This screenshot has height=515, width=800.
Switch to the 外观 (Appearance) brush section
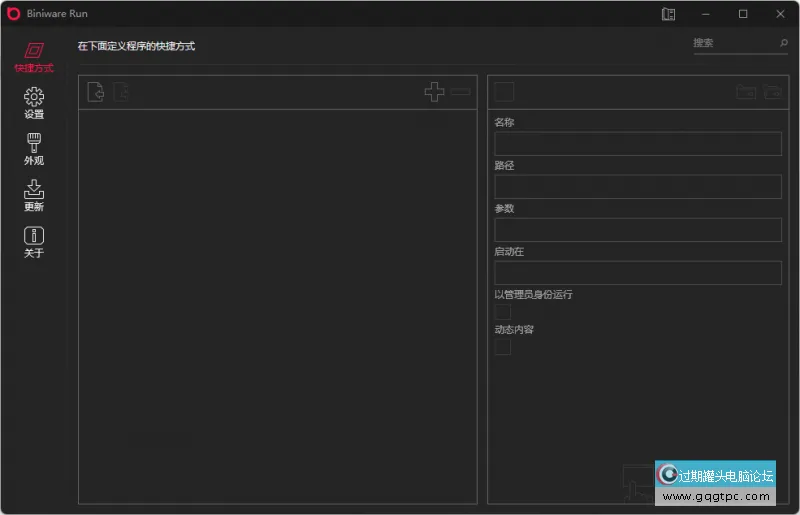click(34, 148)
